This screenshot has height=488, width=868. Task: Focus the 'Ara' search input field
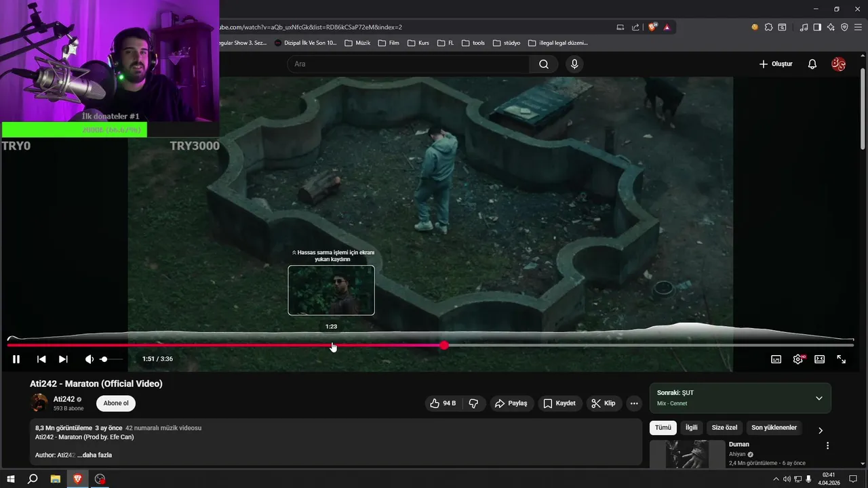[408, 64]
